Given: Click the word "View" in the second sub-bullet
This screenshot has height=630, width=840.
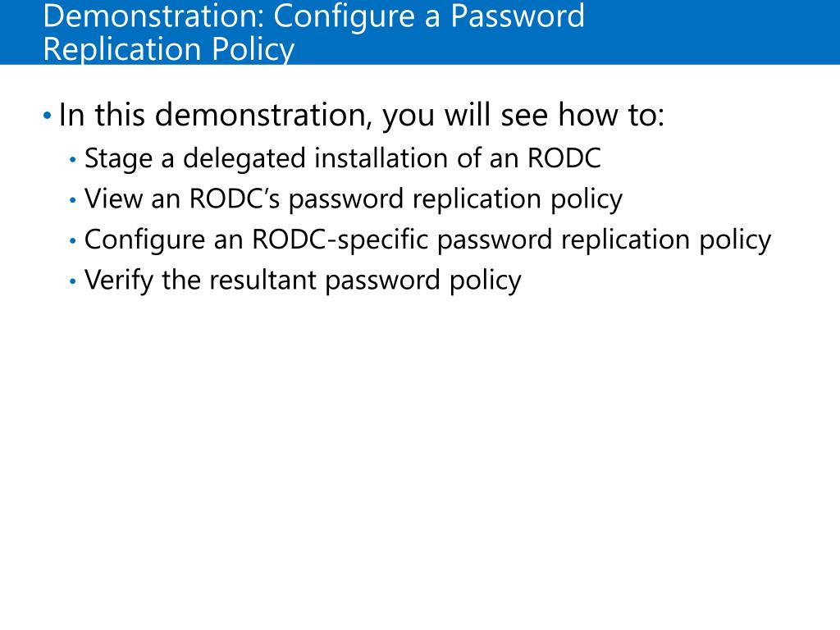Looking at the screenshot, I should click(113, 199).
